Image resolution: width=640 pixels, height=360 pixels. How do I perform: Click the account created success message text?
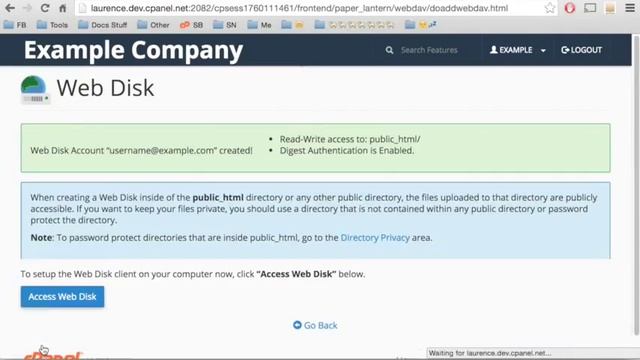(x=141, y=151)
